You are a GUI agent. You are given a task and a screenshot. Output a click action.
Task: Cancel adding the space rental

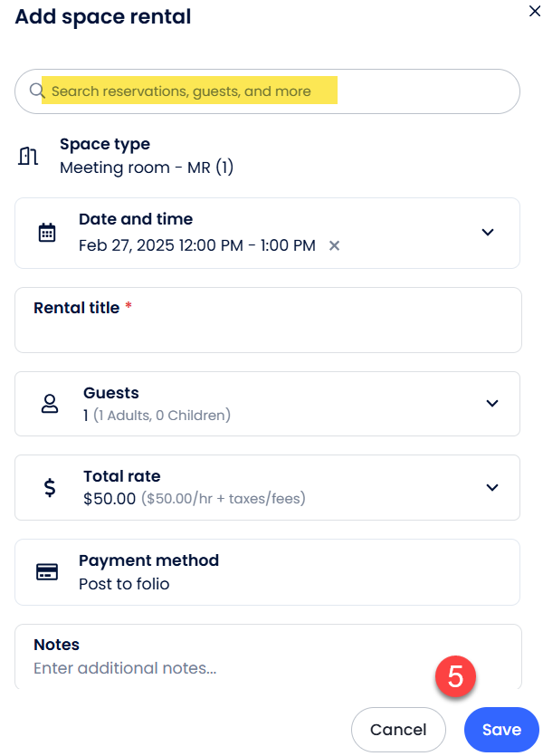(398, 730)
